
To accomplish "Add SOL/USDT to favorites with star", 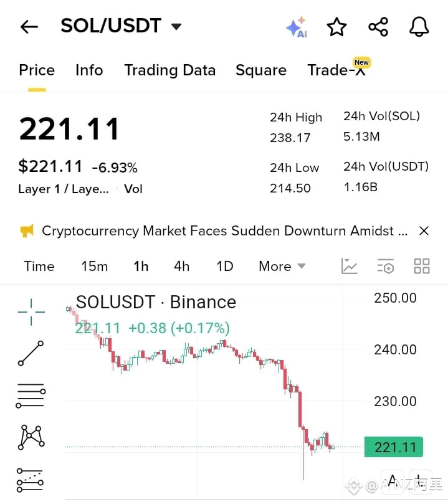I will [x=336, y=27].
